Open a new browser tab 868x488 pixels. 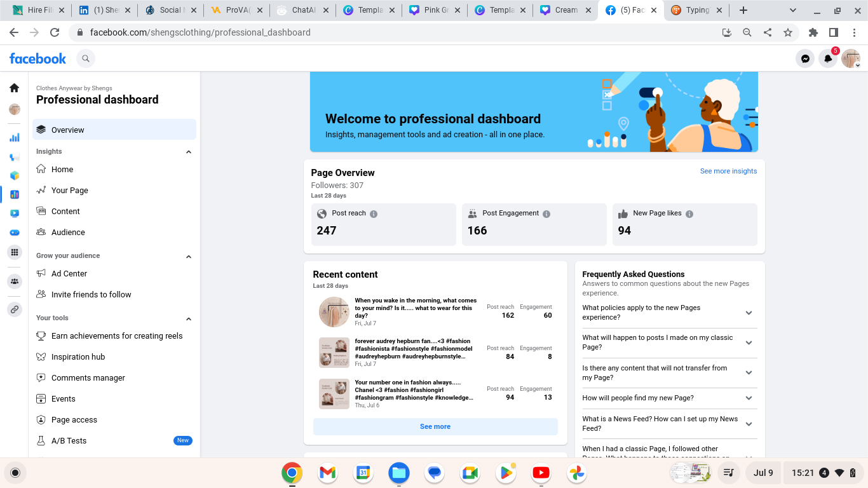coord(743,10)
